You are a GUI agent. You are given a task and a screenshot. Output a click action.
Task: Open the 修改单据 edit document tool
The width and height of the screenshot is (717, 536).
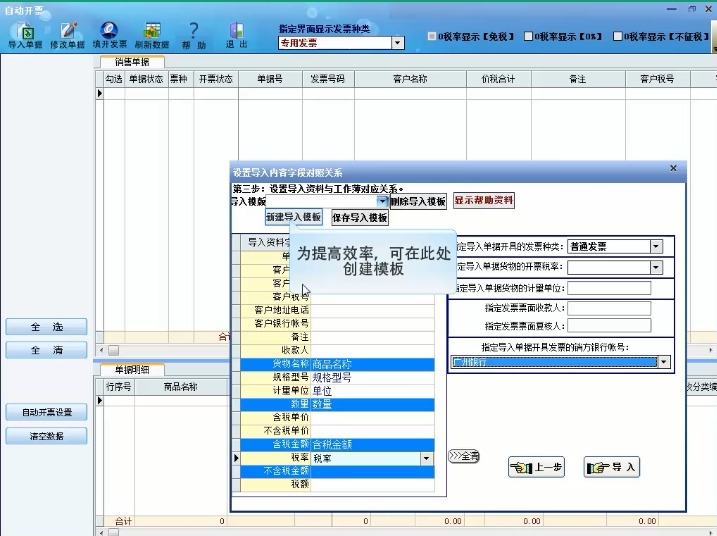(67, 35)
